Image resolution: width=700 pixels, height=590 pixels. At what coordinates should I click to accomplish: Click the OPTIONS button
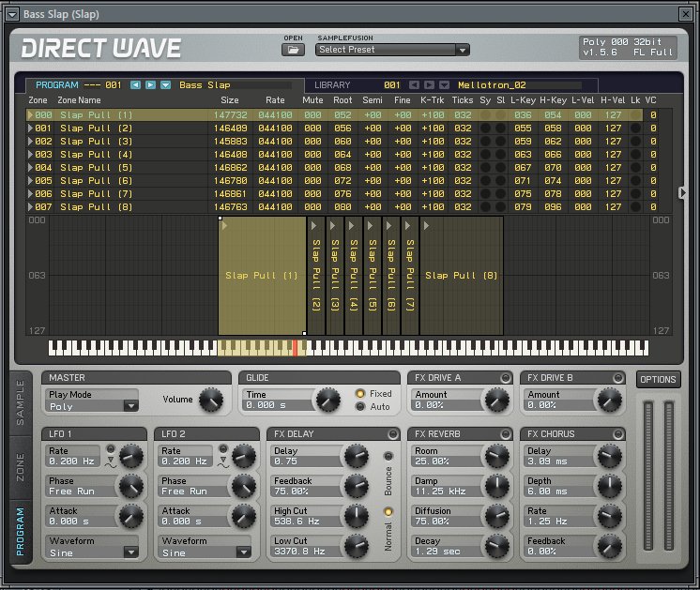658,379
